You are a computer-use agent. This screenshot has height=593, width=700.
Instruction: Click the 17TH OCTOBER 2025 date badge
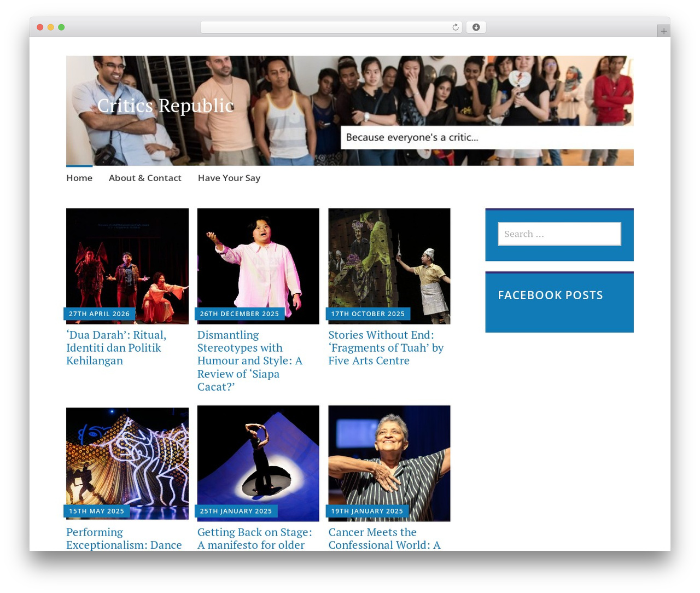[x=368, y=314]
